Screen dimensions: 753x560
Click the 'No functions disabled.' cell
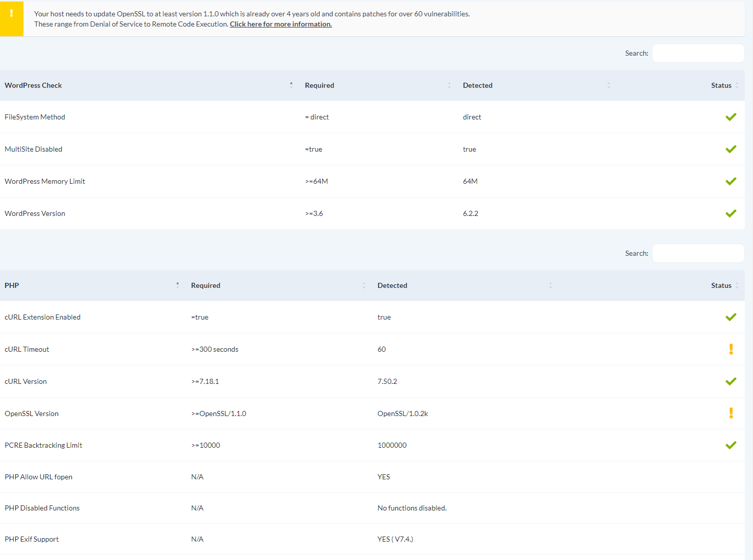tap(412, 508)
